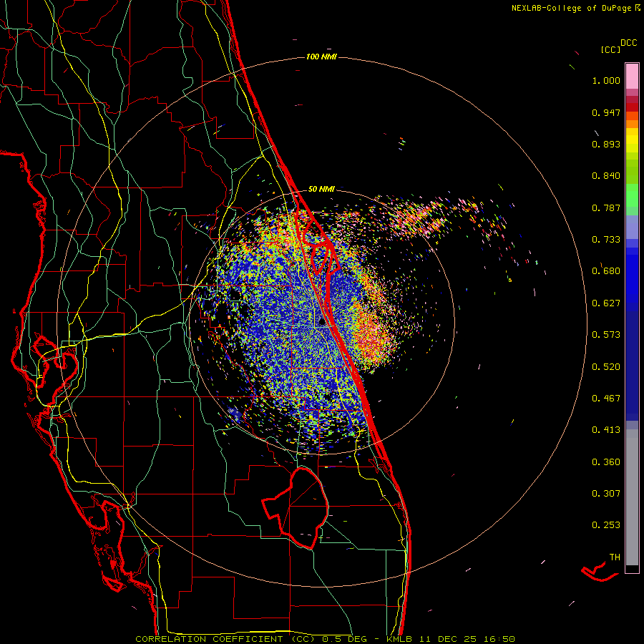Pick the lavender color bar segment
This screenshot has width=644, height=644.
[x=632, y=227]
